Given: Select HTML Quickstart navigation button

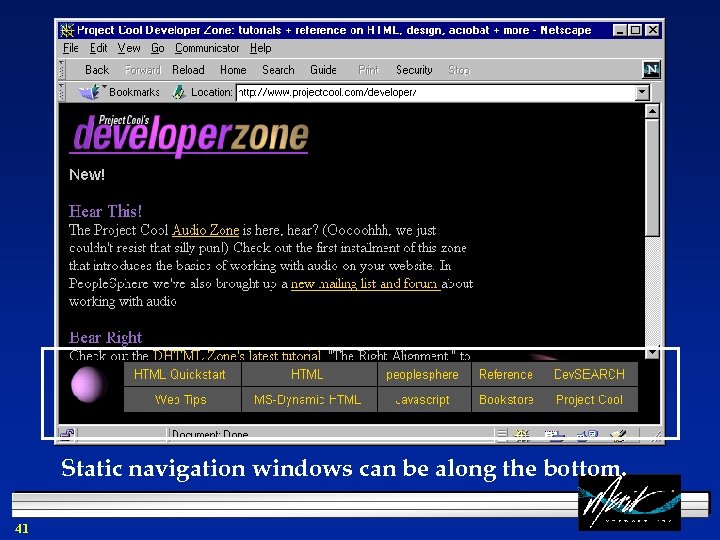Looking at the screenshot, I should (x=182, y=374).
